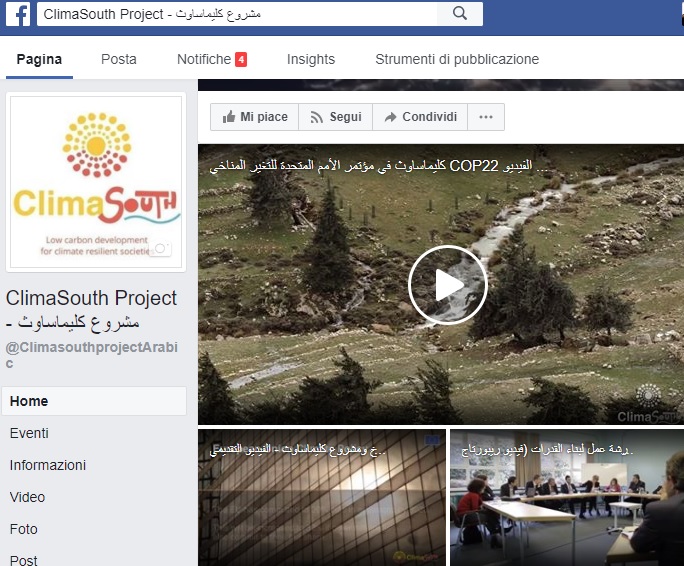Open the Insights tab

click(x=311, y=59)
